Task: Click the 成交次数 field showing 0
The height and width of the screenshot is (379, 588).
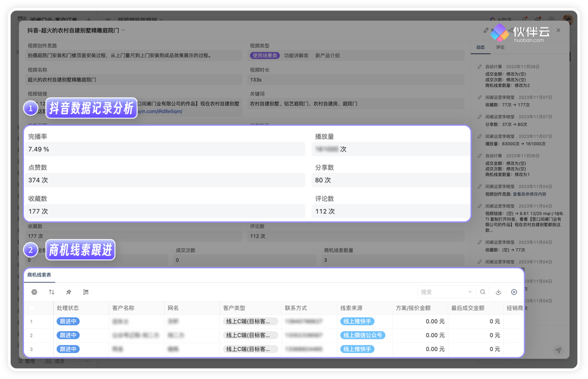Action: 245,260
